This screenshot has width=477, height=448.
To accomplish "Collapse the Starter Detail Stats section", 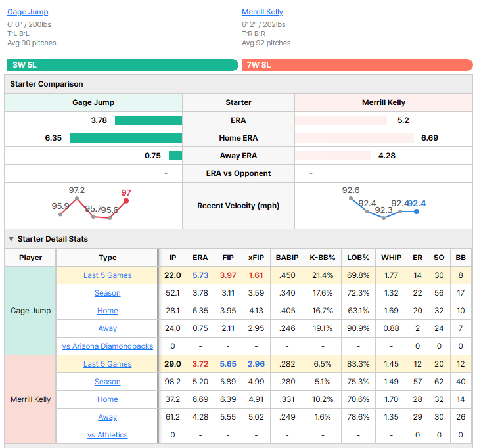I will pyautogui.click(x=11, y=239).
